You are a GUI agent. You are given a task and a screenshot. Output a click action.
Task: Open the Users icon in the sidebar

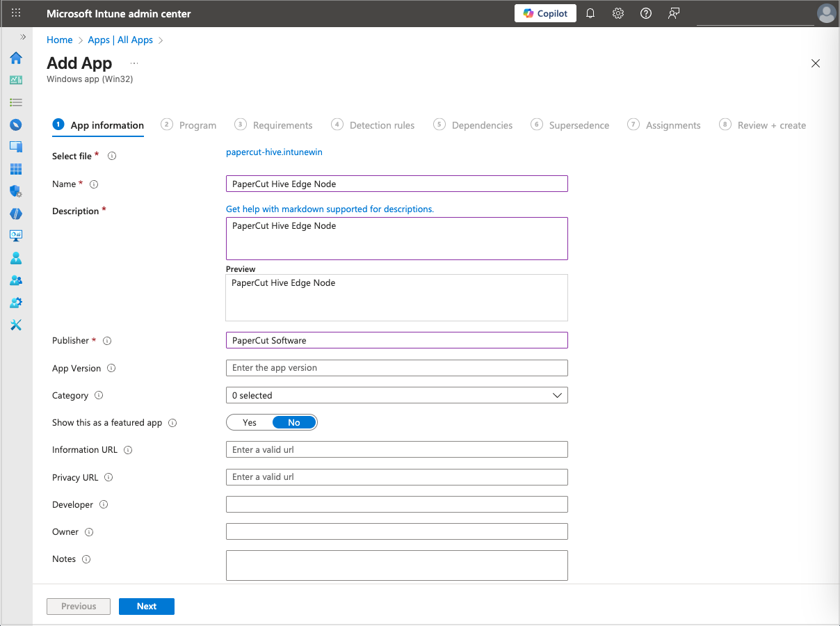[x=15, y=258]
